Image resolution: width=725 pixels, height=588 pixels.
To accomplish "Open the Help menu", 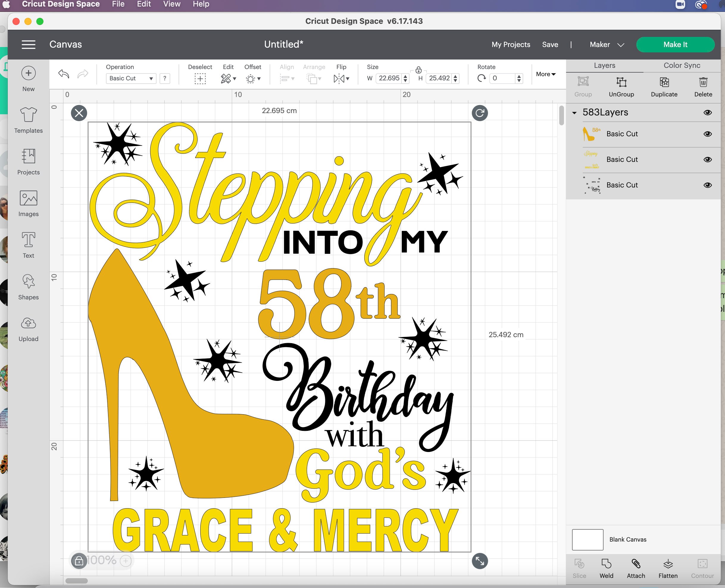I will [x=201, y=4].
